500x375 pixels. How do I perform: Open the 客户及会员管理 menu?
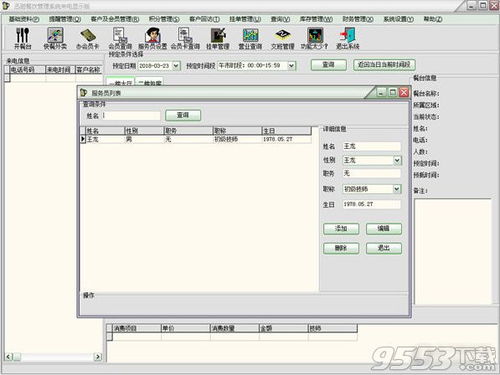pos(115,19)
